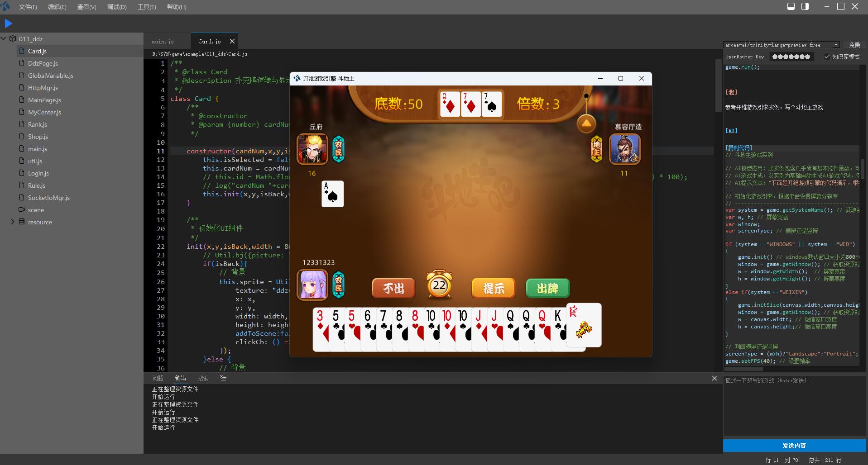
Task: Toggle the side panel layout icon
Action: 805,6
